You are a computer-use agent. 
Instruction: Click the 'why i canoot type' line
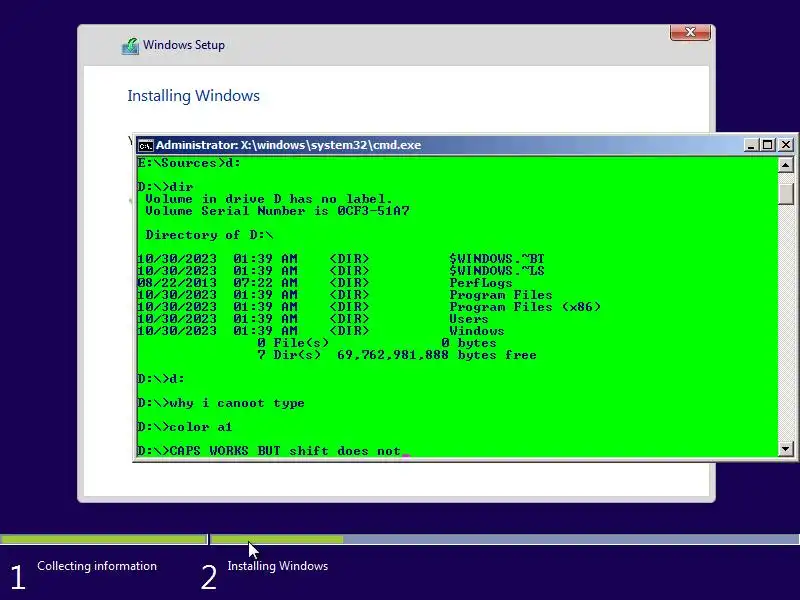(x=221, y=403)
